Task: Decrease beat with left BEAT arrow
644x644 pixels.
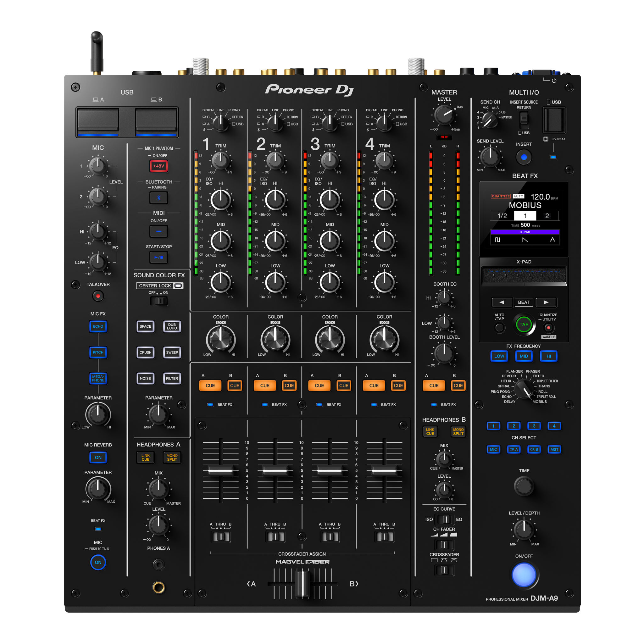Action: tap(502, 302)
